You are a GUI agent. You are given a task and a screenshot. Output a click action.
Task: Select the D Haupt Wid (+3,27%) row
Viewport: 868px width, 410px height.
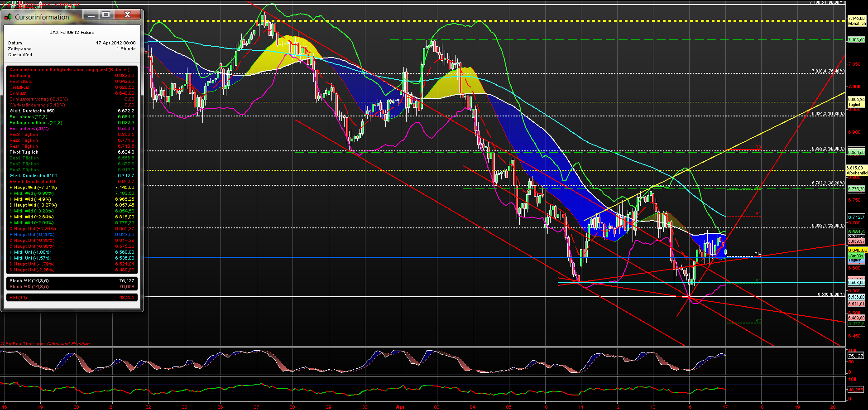click(72, 205)
